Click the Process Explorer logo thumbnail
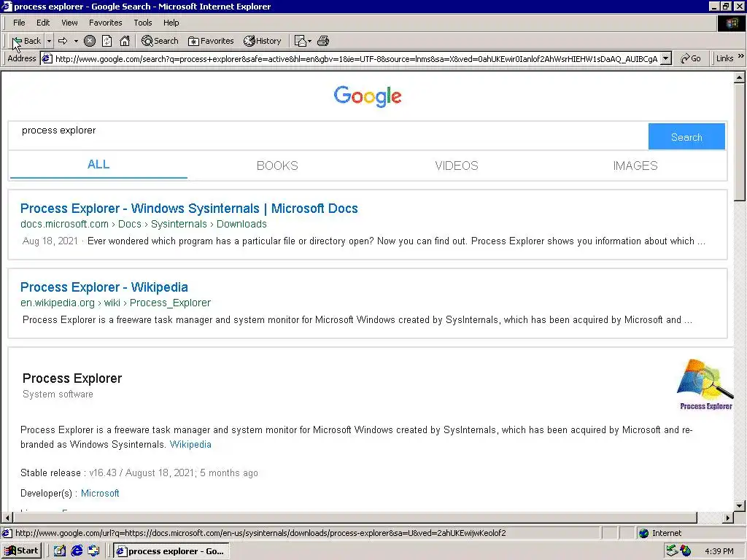747x560 pixels. pos(705,385)
